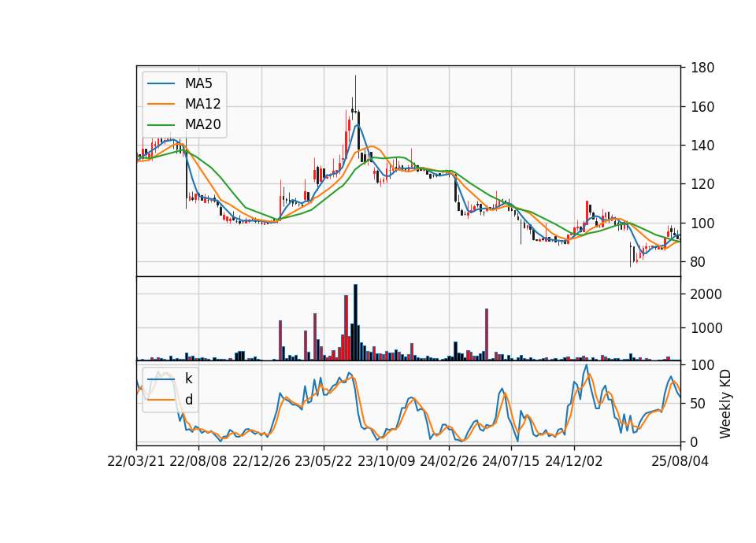Click the green MA20 legend line sample

161,124
